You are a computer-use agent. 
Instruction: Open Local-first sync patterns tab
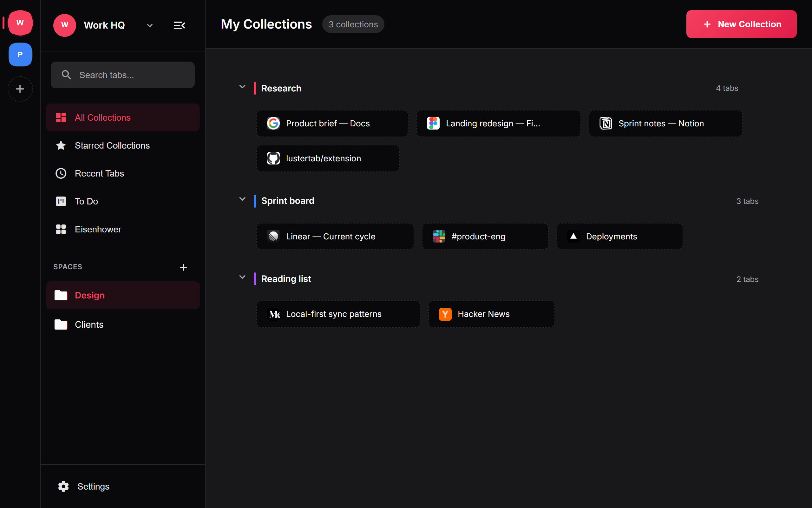coord(338,314)
